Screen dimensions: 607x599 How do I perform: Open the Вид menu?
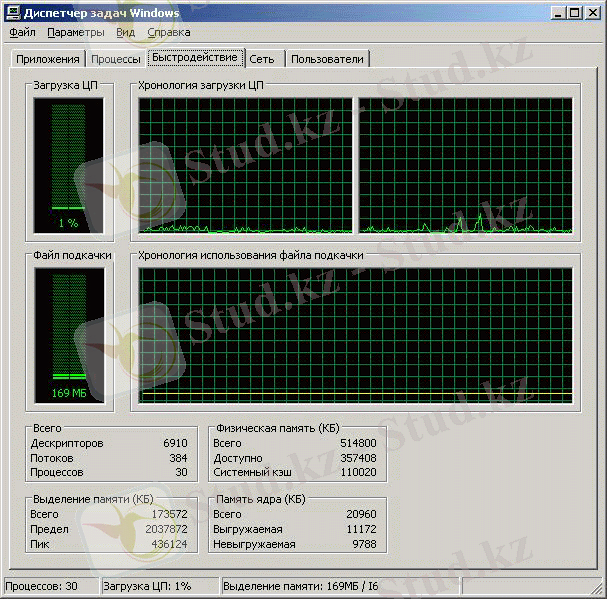coord(125,33)
